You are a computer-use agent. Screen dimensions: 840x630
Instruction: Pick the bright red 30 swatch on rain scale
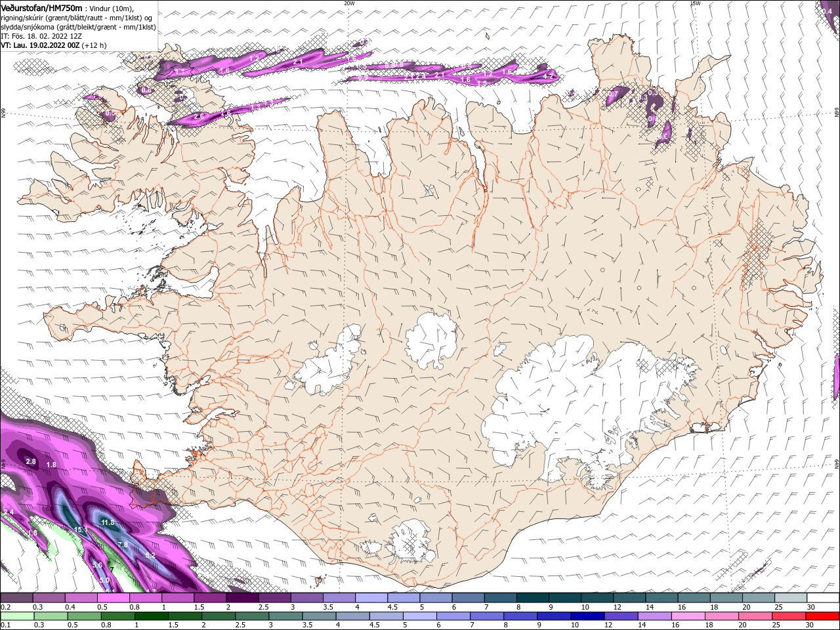(822, 616)
